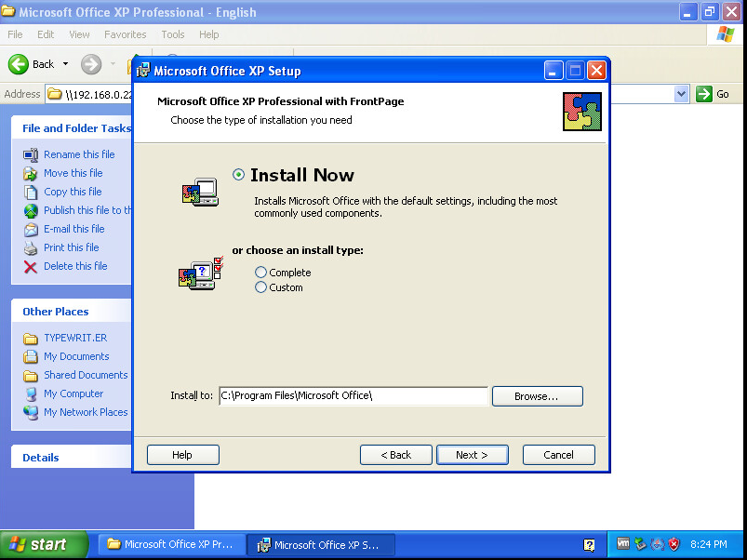Click the red security shield tray icon
This screenshot has height=560, width=747.
tap(674, 544)
